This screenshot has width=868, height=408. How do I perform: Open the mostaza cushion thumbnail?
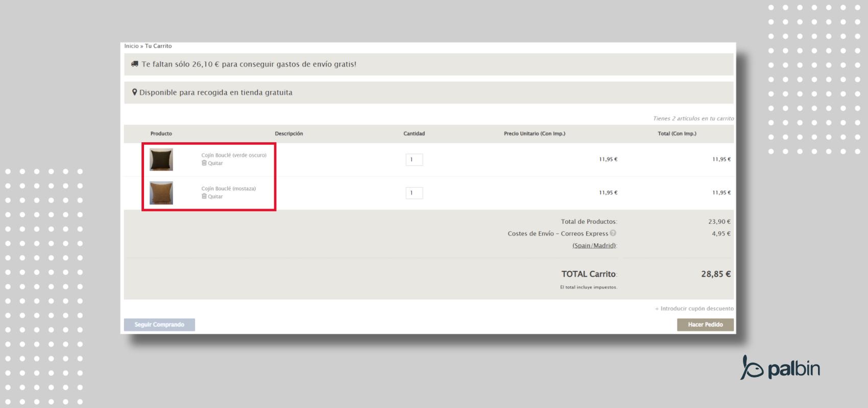tap(161, 193)
